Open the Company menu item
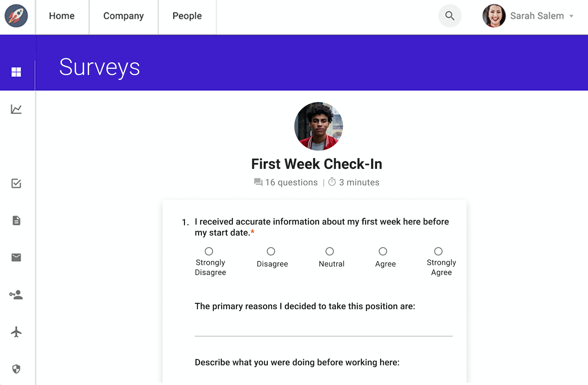588x385 pixels. pos(123,16)
